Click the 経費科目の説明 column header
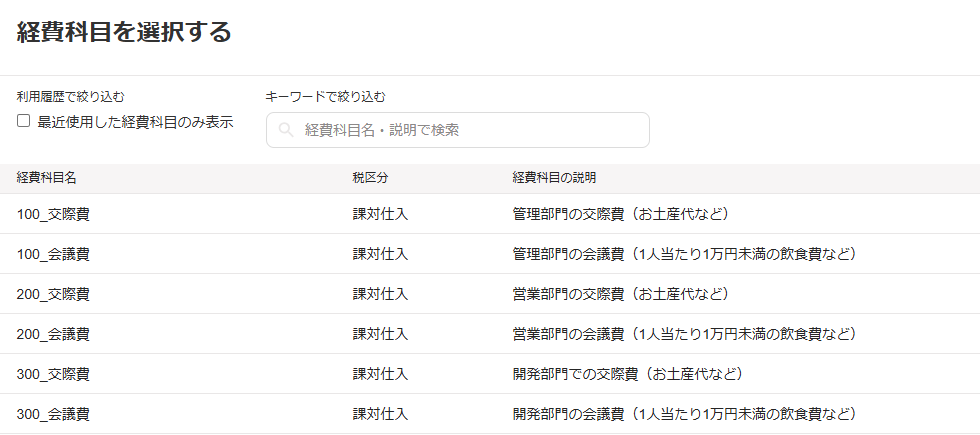Image resolution: width=980 pixels, height=435 pixels. point(554,178)
